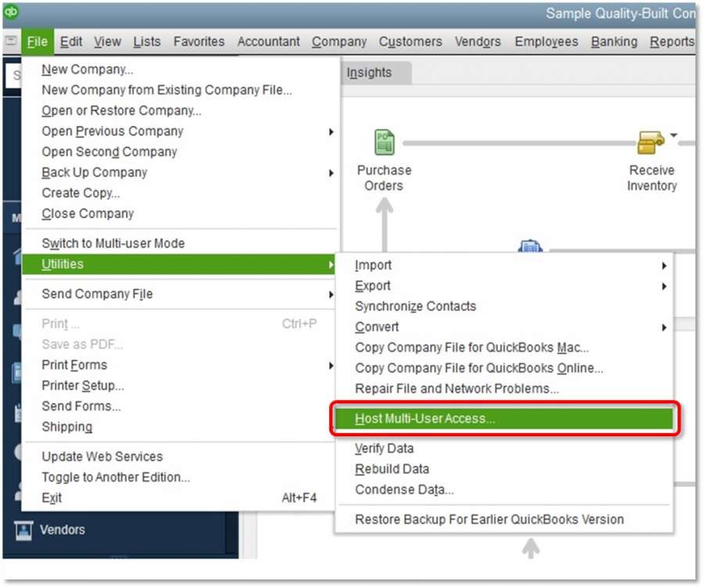Open the Banking menu
704x588 pixels.
coord(613,41)
